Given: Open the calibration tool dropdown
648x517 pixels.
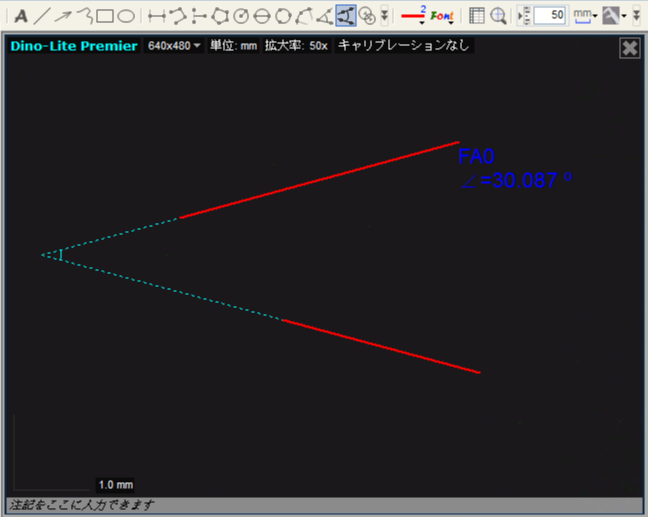Looking at the screenshot, I should [614, 16].
